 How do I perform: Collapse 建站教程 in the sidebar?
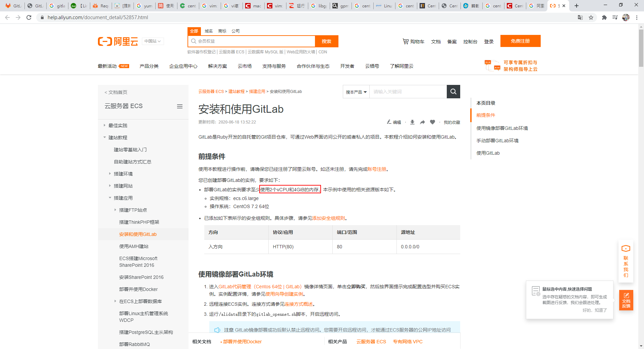point(105,137)
